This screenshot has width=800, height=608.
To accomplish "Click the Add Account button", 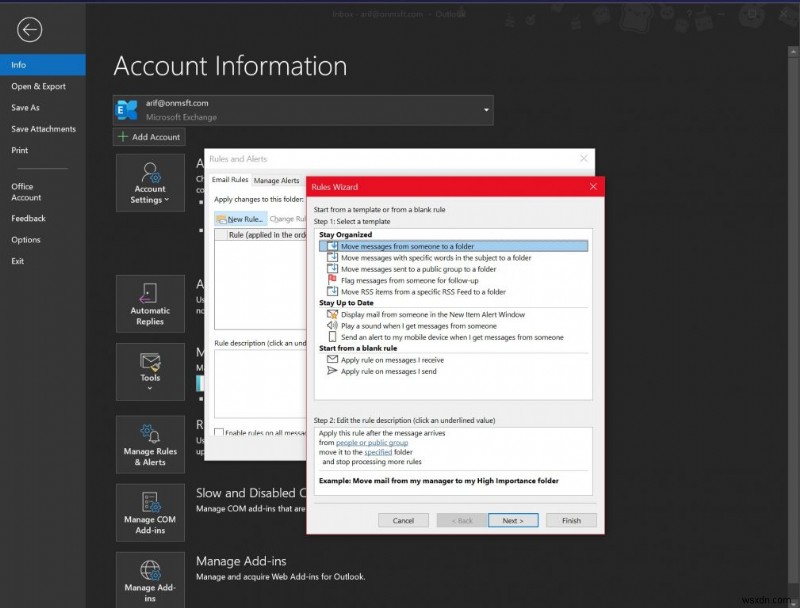I will (149, 137).
